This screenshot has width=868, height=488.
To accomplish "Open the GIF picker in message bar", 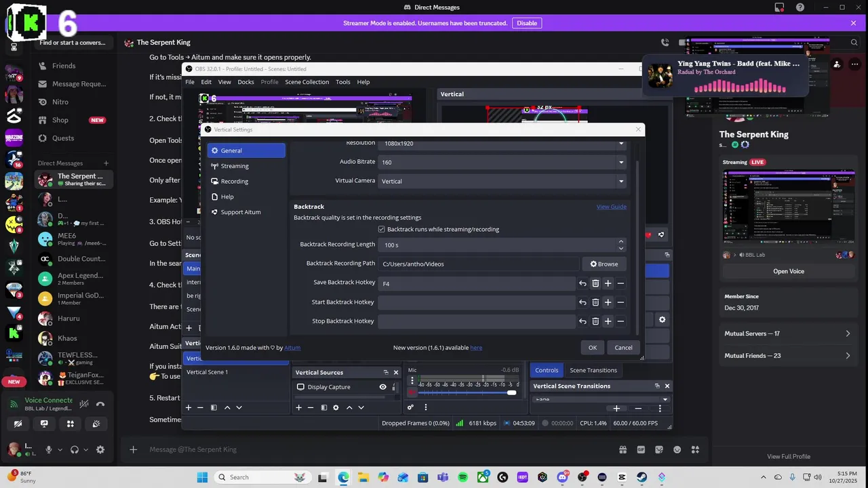I will (x=641, y=449).
